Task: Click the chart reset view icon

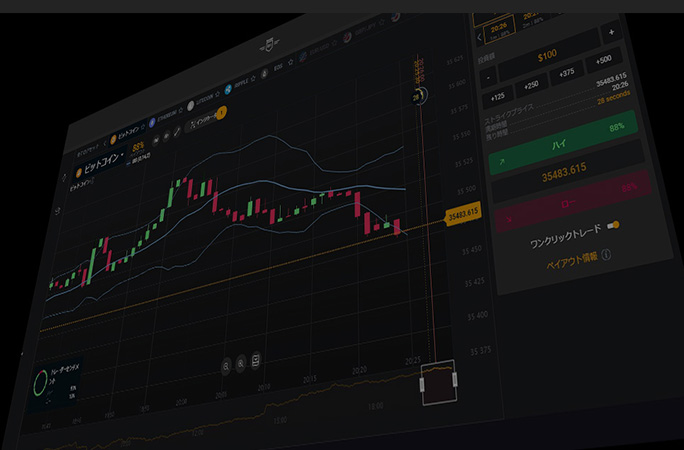Action: coord(256,361)
